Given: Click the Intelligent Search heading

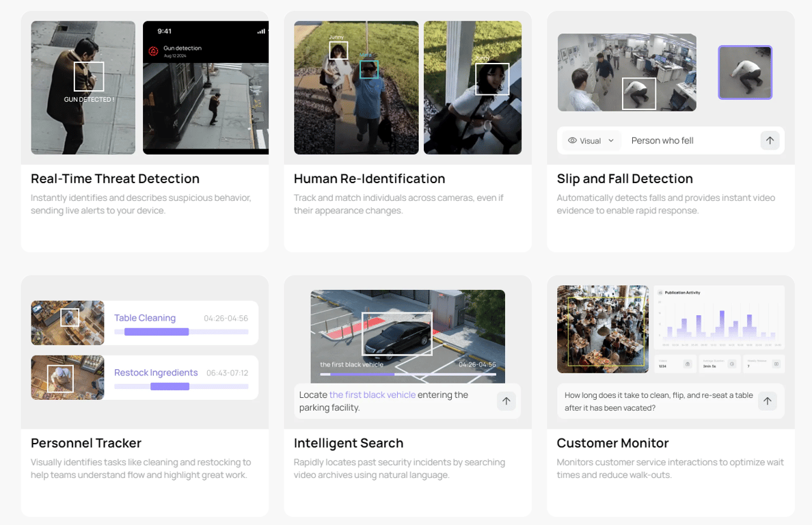Looking at the screenshot, I should tap(349, 443).
